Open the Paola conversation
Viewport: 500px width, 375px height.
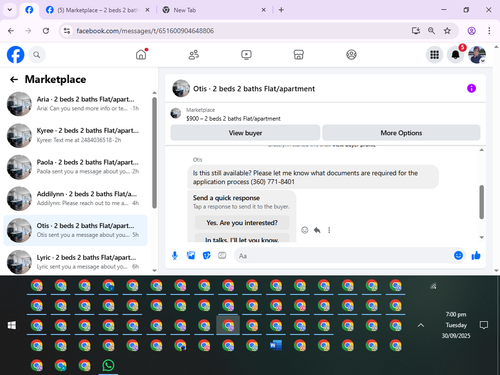(x=75, y=167)
